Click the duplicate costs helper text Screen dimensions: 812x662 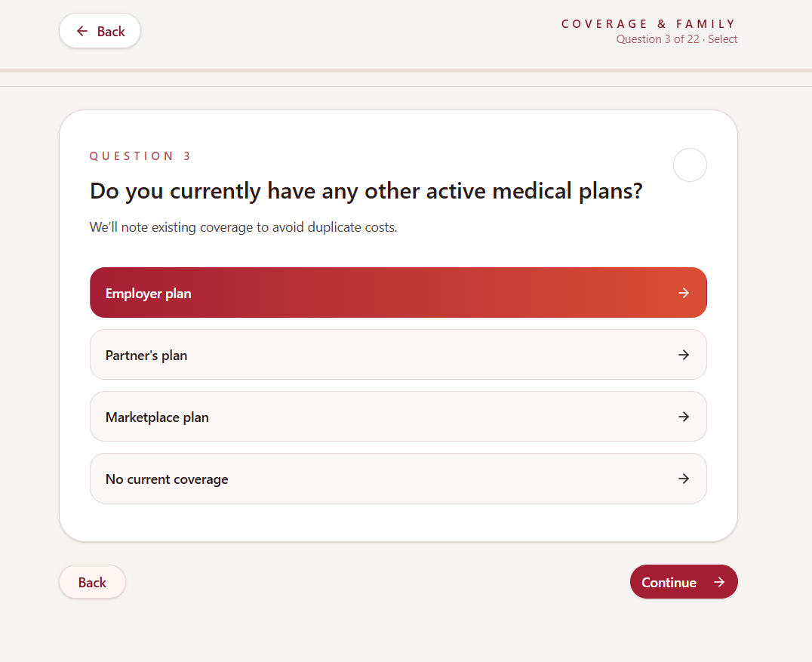coord(243,227)
